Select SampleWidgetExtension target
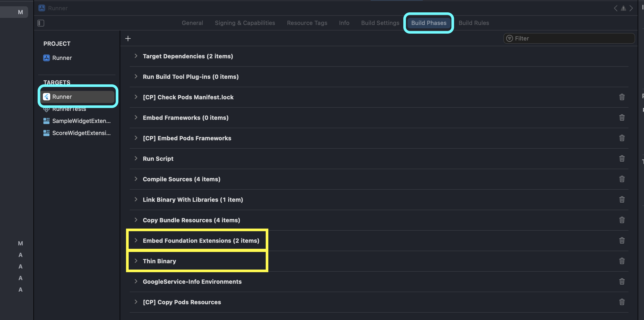Image resolution: width=644 pixels, height=320 pixels. (77, 121)
